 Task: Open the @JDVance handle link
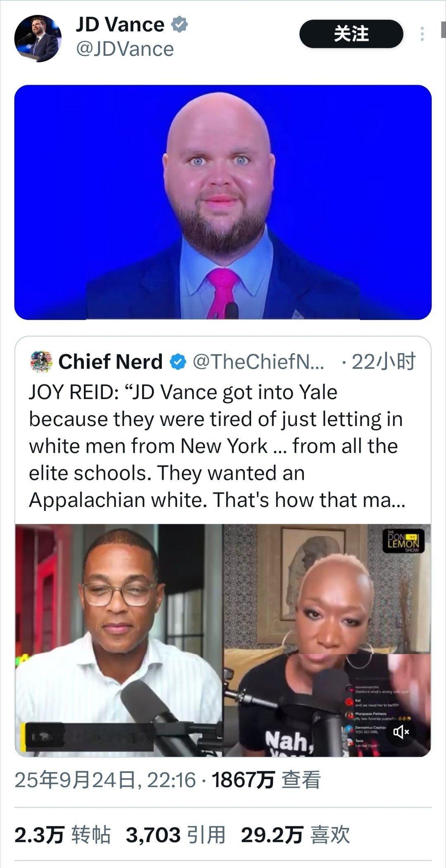(125, 49)
